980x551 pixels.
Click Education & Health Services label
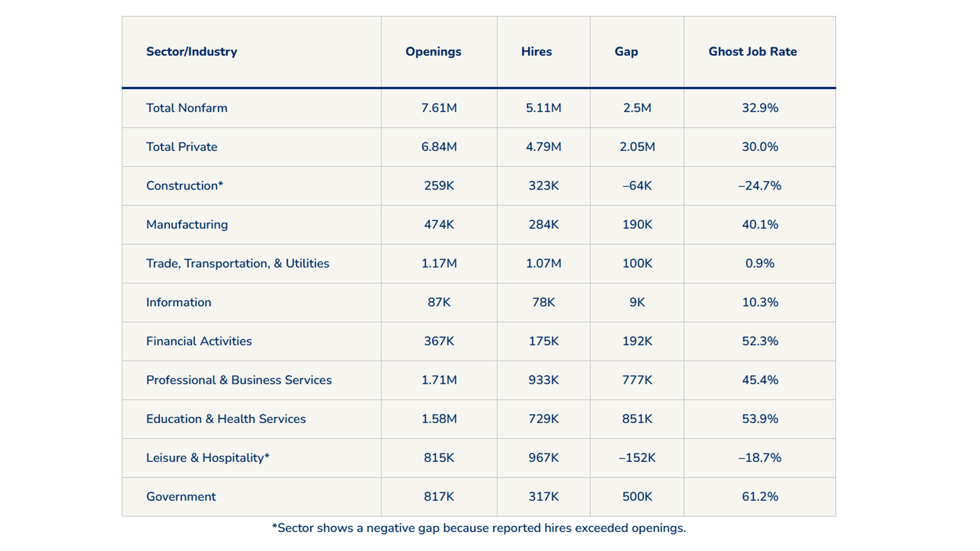click(x=226, y=419)
